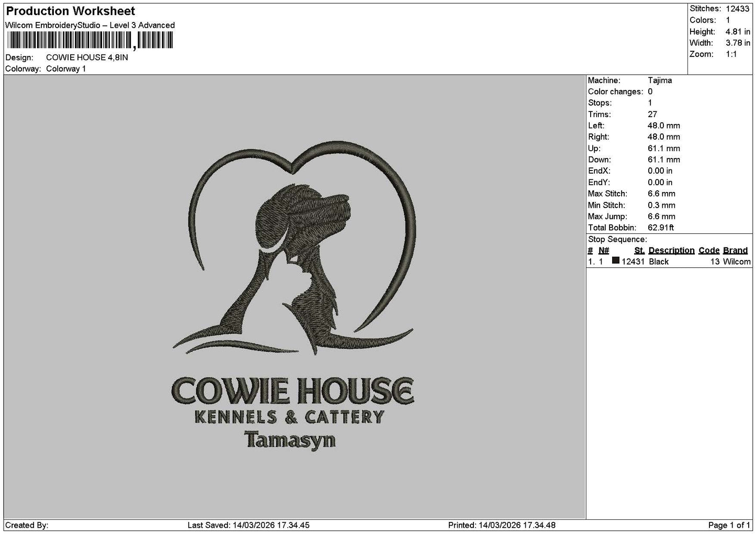Click the 'Printed' timestamp
Image resolution: width=756 pixels, height=534 pixels.
502,525
